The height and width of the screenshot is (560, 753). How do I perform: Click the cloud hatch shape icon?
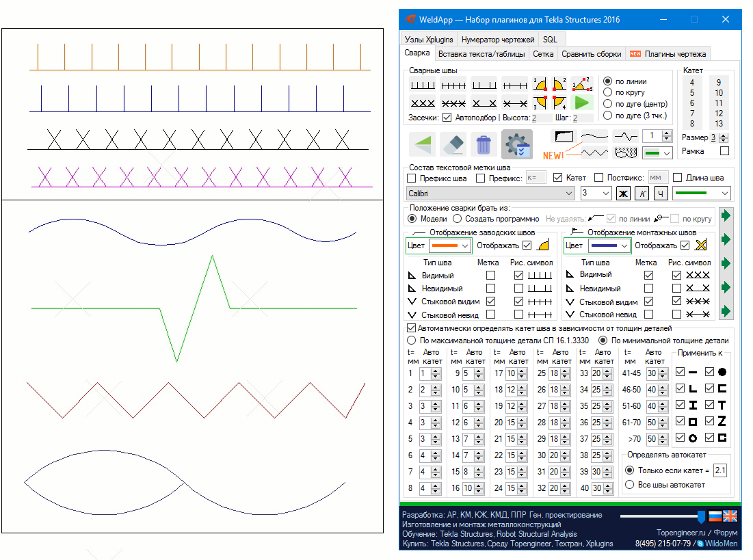[625, 152]
